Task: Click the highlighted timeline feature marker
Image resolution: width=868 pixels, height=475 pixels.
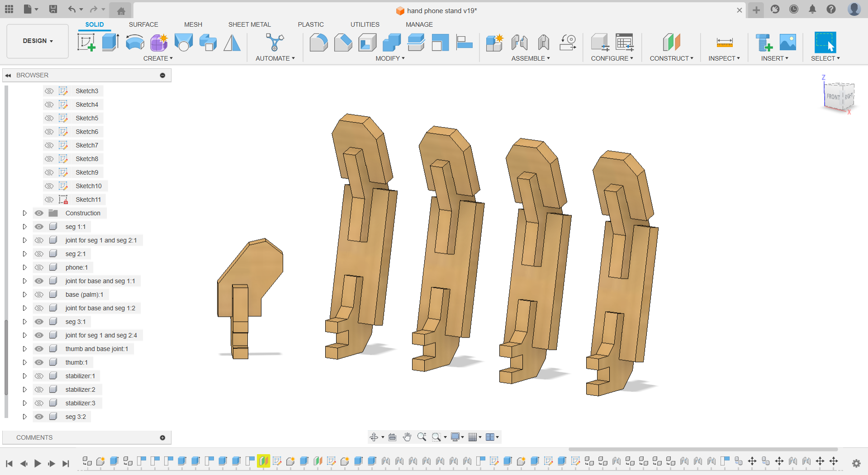Action: coord(264,461)
